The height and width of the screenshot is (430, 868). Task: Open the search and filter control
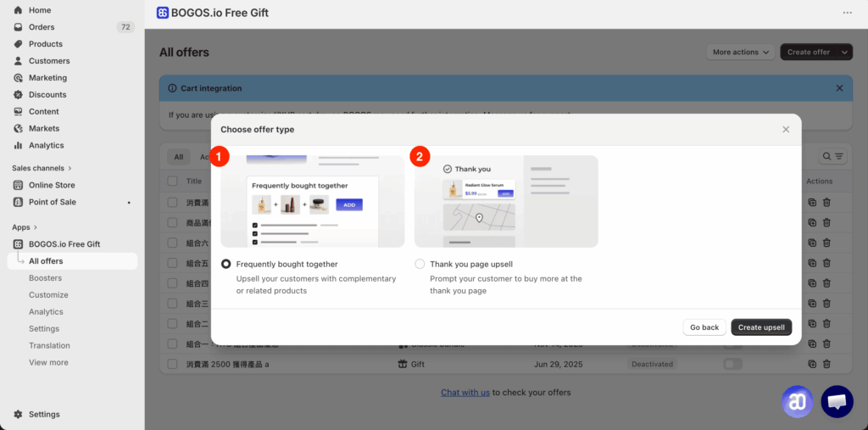pos(832,156)
